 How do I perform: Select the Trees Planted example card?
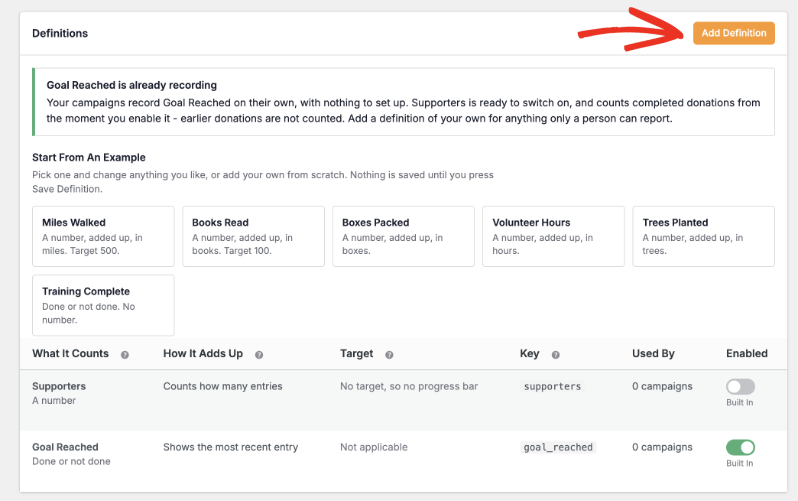tap(703, 236)
